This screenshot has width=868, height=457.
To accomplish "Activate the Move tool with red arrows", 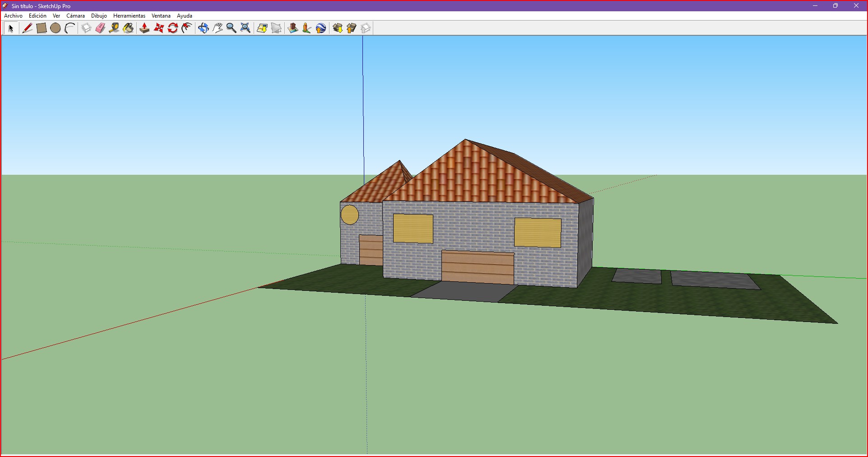I will click(159, 28).
